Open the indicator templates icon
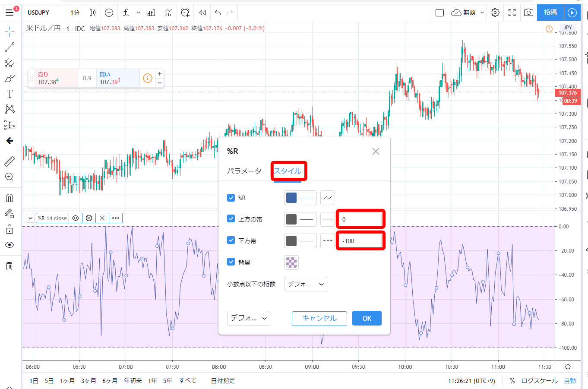The height and width of the screenshot is (389, 588). [168, 13]
